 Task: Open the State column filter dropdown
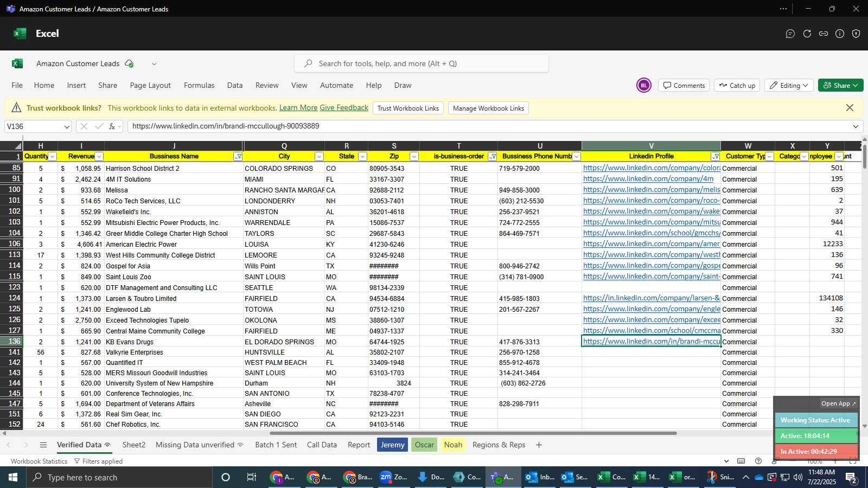362,157
